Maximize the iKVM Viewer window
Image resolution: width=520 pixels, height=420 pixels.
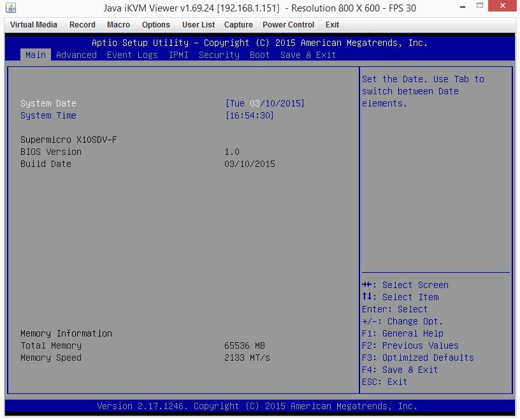480,6
